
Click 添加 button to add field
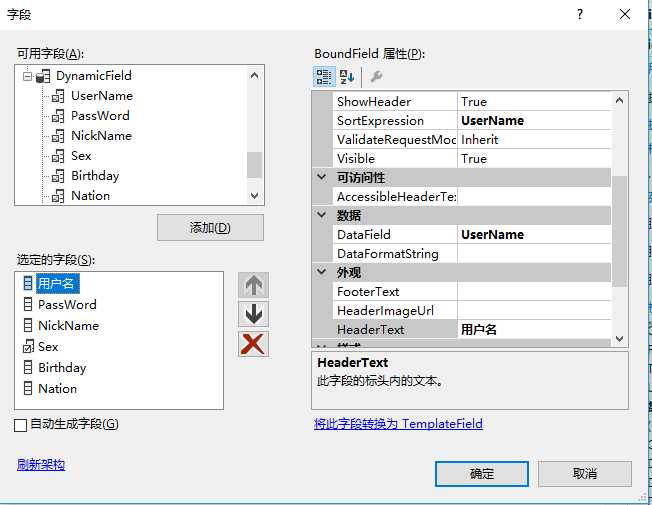tap(210, 228)
